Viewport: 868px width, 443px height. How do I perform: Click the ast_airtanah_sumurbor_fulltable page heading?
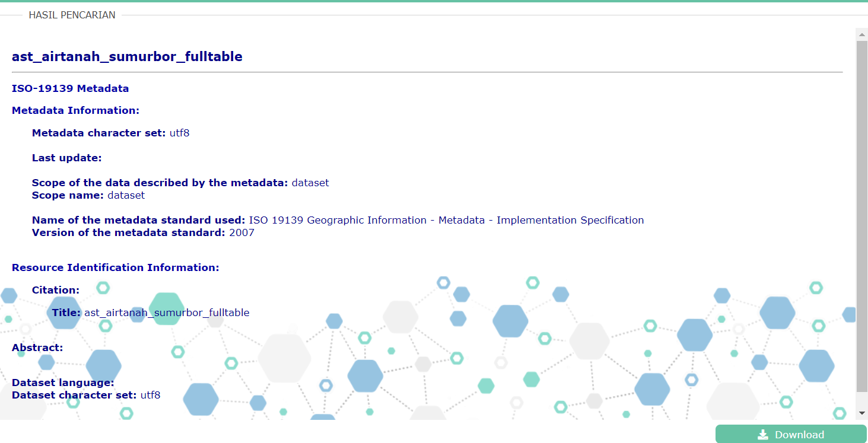pos(127,56)
